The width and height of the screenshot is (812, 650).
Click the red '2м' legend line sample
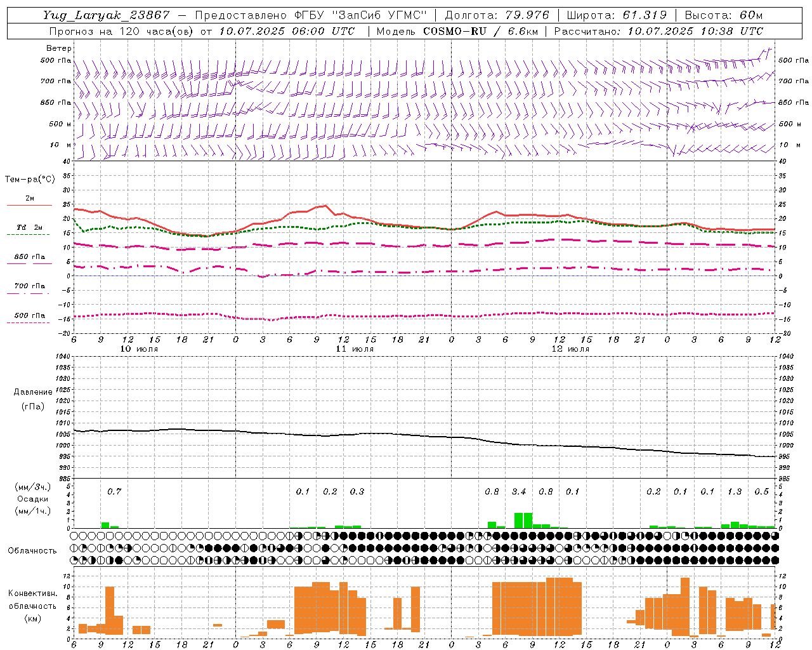(x=29, y=205)
